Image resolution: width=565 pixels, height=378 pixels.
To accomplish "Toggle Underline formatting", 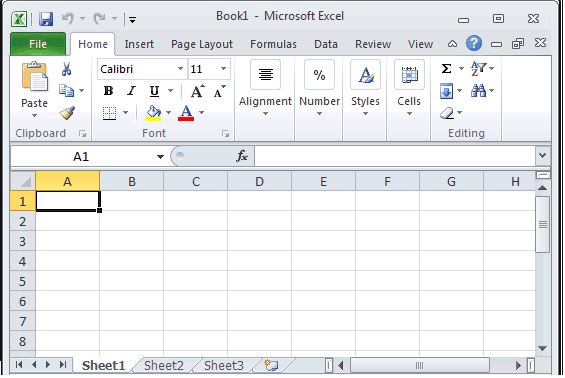I will click(x=154, y=92).
